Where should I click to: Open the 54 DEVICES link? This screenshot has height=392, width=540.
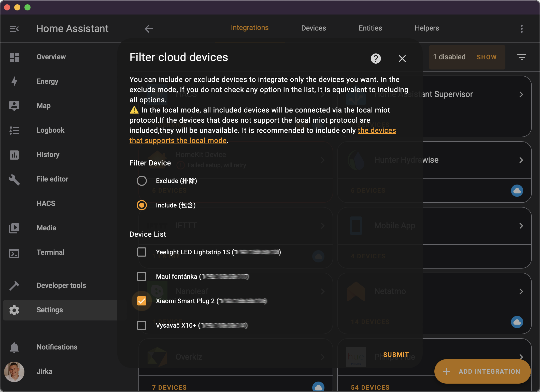pyautogui.click(x=370, y=387)
